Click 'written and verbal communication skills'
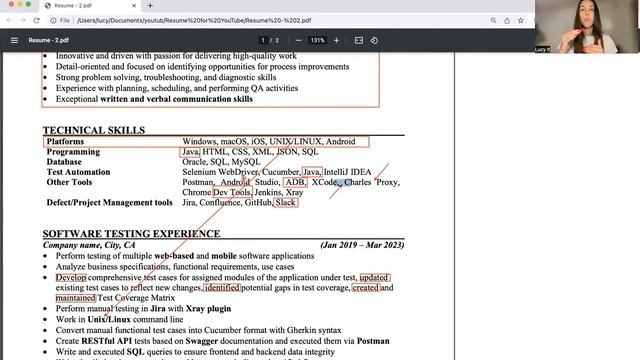640x360 pixels. point(176,99)
